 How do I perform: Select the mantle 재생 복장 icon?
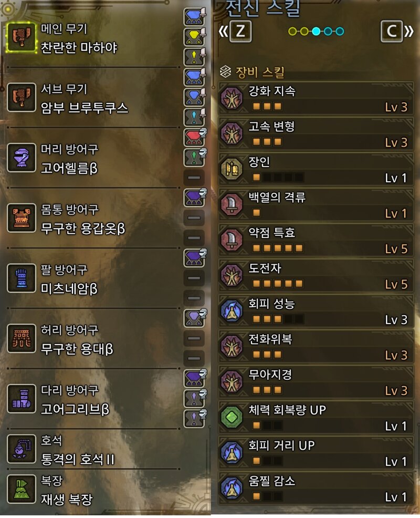pos(22,489)
